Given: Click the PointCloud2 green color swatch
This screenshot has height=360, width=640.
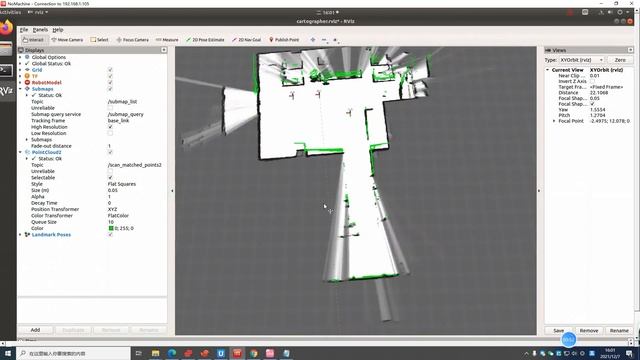Looking at the screenshot, I should click(x=111, y=228).
